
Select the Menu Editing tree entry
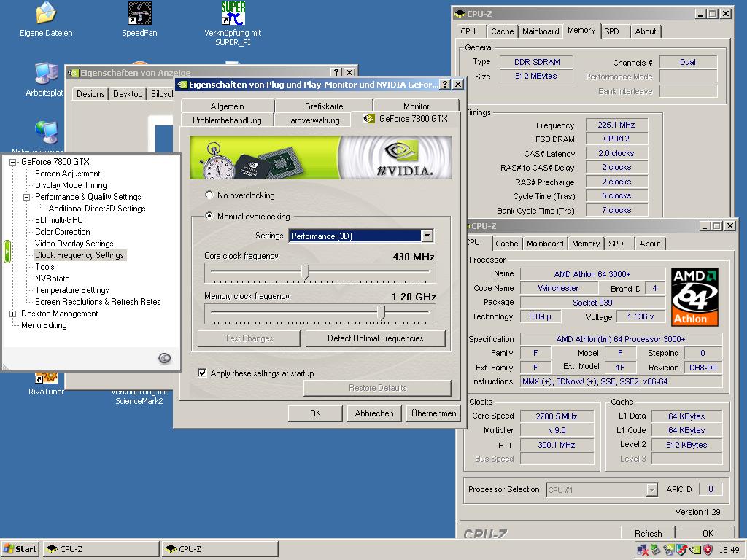44,325
